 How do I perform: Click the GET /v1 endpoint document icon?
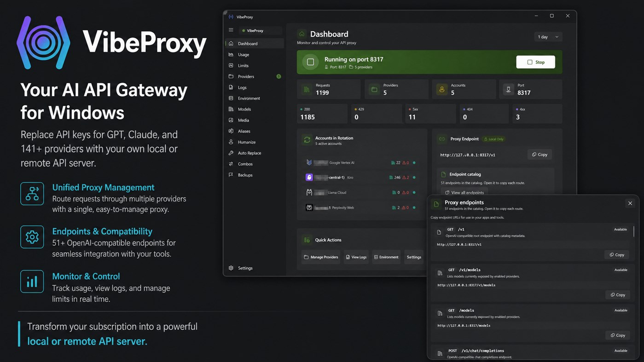pos(439,232)
